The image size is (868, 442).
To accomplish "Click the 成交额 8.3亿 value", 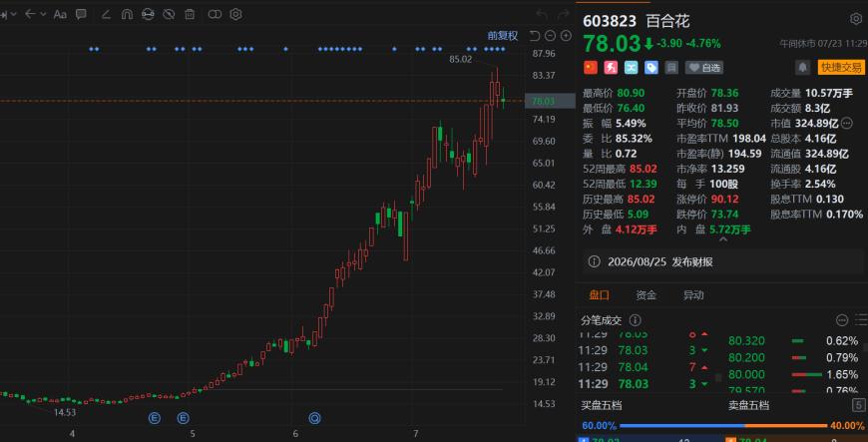I will (818, 108).
